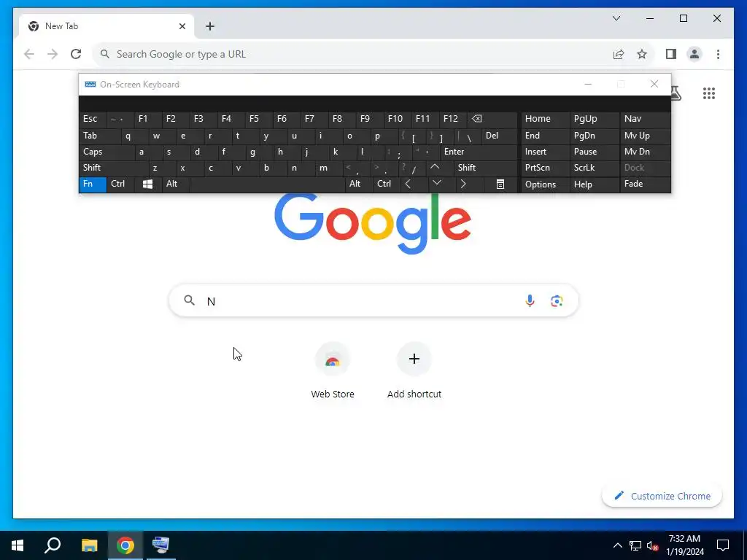This screenshot has height=560, width=747.
Task: Toggle left Alt key
Action: (x=176, y=184)
